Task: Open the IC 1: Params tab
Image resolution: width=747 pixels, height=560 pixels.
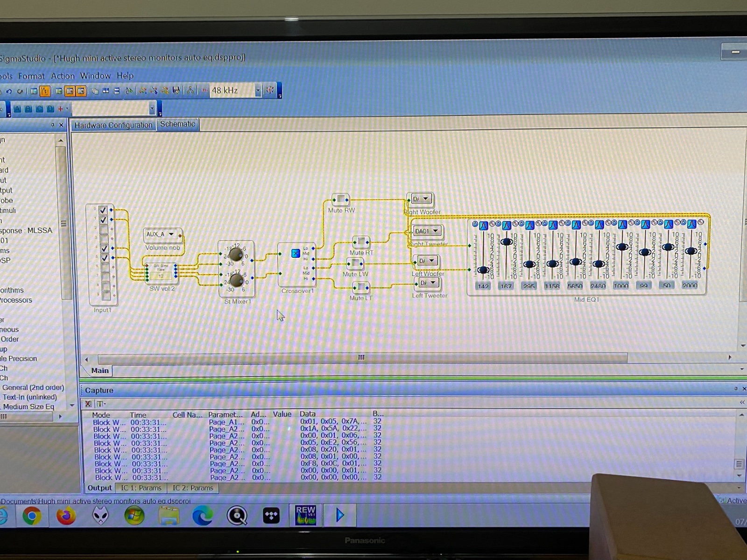Action: coord(141,488)
